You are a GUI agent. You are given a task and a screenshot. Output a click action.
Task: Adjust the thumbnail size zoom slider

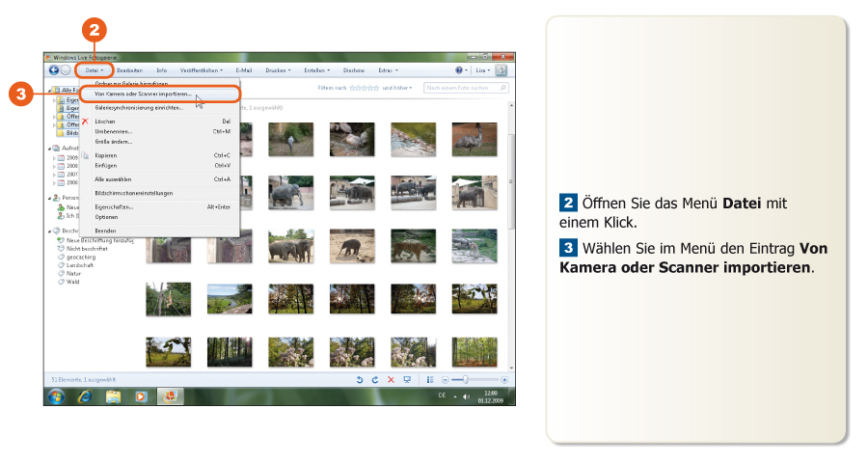pos(465,380)
